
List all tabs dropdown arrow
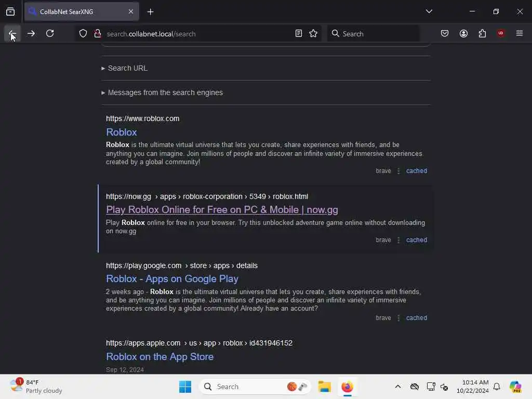pyautogui.click(x=429, y=11)
